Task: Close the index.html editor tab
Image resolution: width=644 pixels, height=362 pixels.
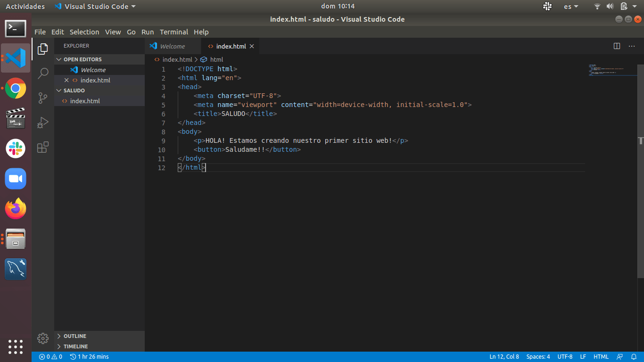Action: click(252, 46)
